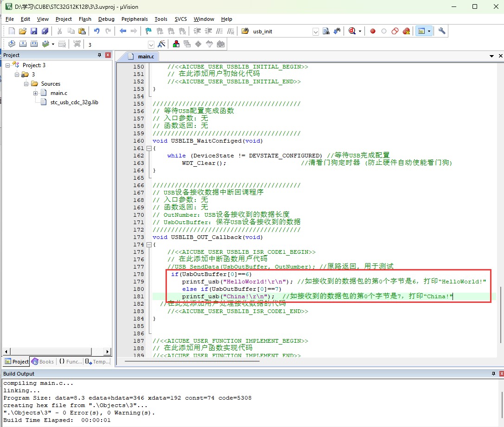Click line 162 while statement text
This screenshot has width=504, height=427.
[244, 156]
